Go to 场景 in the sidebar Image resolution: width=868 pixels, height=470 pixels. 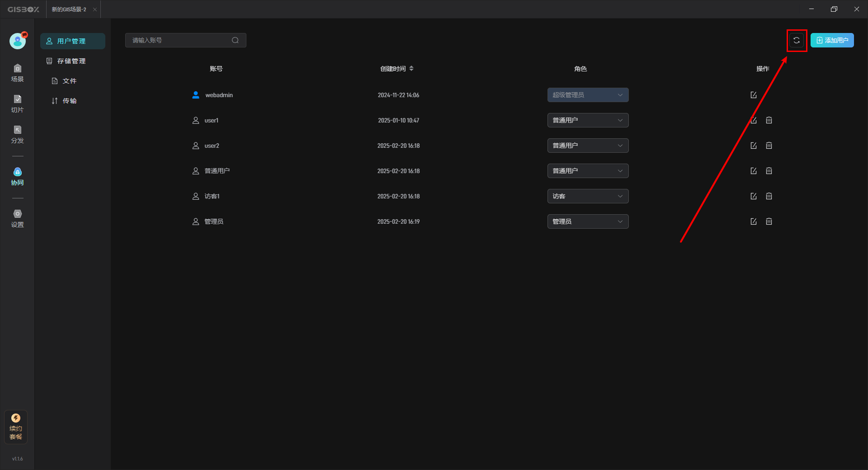point(18,73)
